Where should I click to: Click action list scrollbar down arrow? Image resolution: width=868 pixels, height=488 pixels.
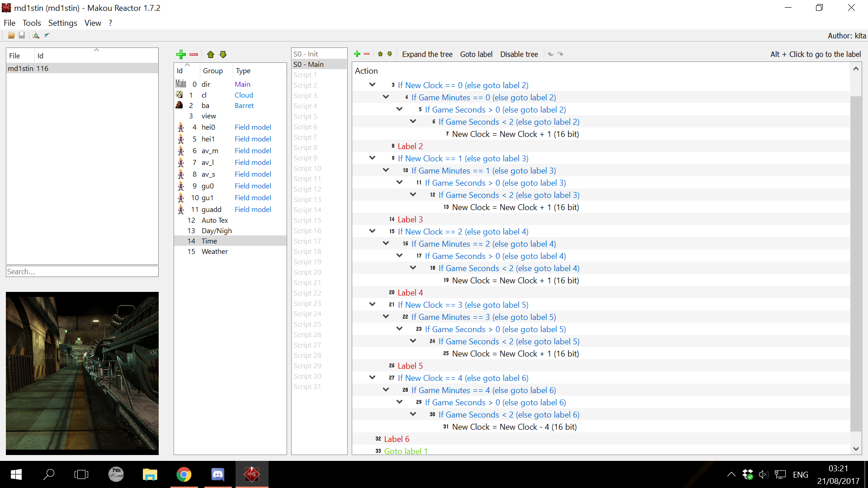point(856,449)
